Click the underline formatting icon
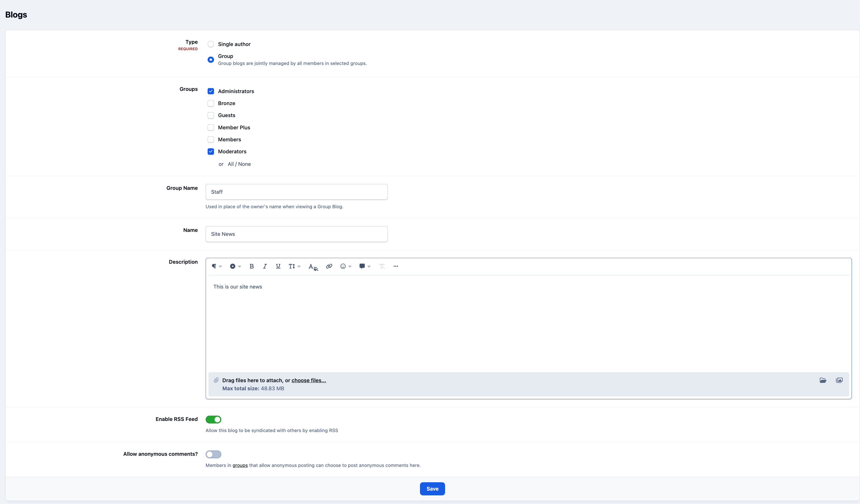The height and width of the screenshot is (504, 860). pyautogui.click(x=278, y=266)
